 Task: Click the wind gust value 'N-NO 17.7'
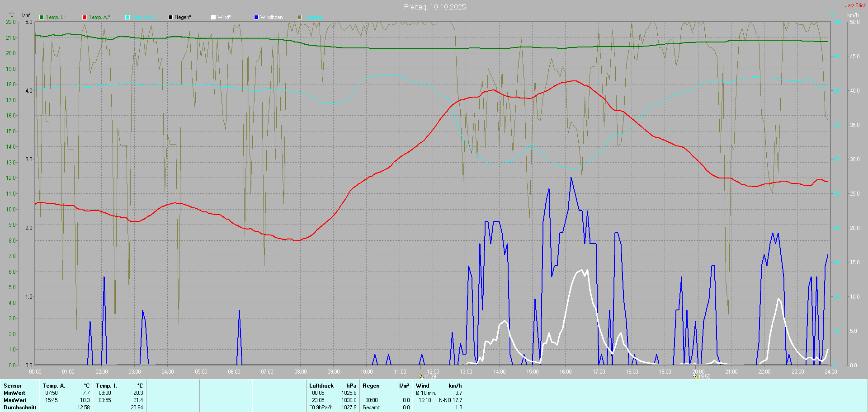click(451, 400)
